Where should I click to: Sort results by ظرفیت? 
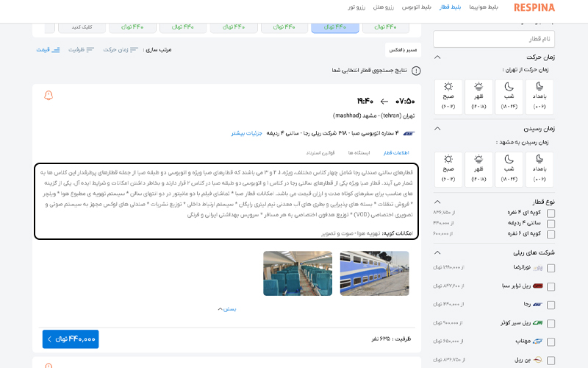[81, 49]
